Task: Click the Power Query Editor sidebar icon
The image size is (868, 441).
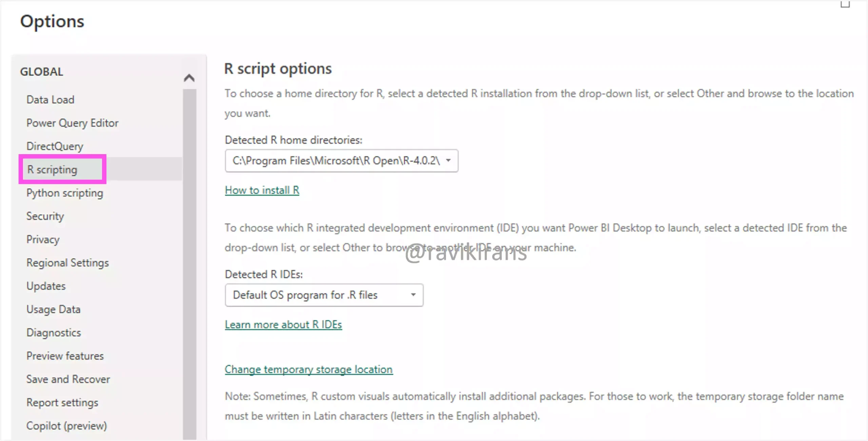Action: 73,123
